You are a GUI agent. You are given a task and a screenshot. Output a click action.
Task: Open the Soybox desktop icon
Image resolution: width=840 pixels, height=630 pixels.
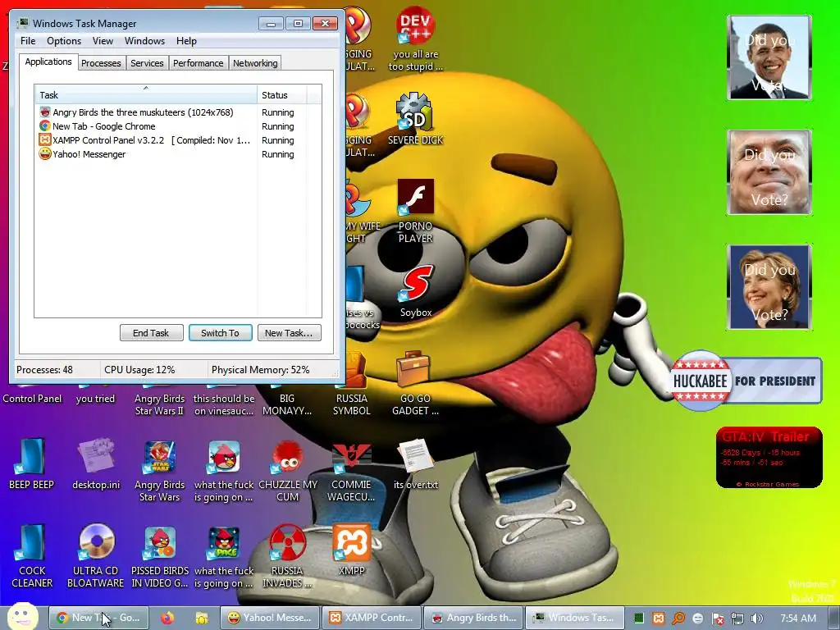pyautogui.click(x=416, y=283)
